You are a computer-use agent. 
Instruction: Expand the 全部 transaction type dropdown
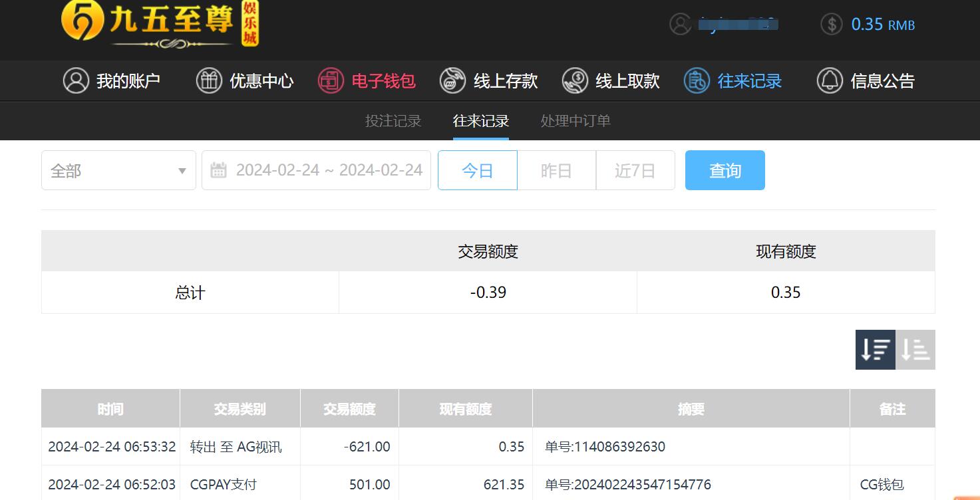pyautogui.click(x=118, y=171)
